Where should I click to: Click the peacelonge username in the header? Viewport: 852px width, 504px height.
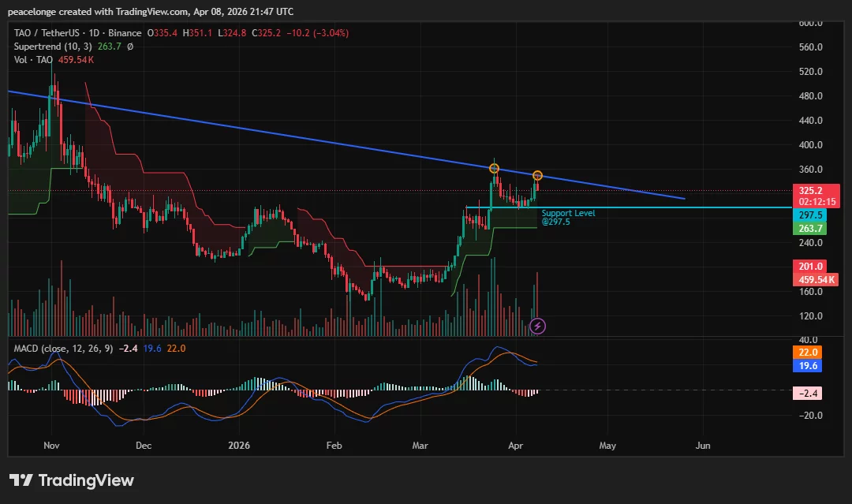32,11
